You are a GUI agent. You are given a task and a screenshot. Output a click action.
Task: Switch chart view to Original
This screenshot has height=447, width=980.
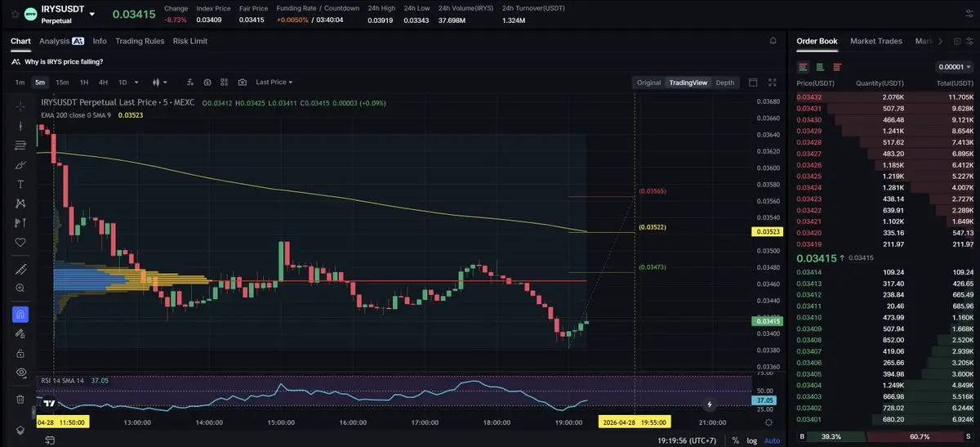(648, 83)
